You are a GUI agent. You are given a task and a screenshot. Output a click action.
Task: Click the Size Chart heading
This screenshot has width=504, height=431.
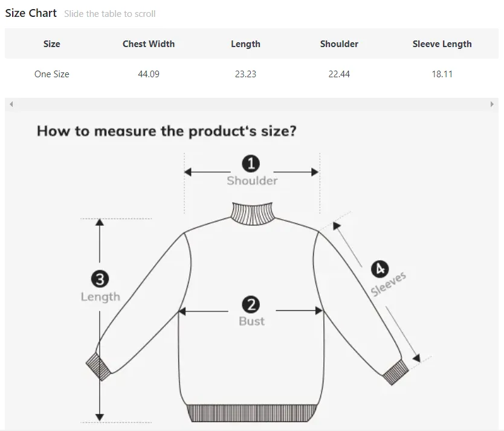31,13
